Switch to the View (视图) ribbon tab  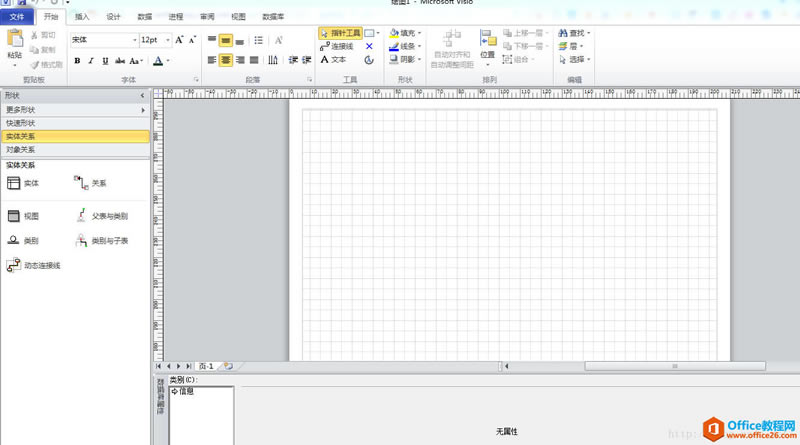pyautogui.click(x=238, y=17)
